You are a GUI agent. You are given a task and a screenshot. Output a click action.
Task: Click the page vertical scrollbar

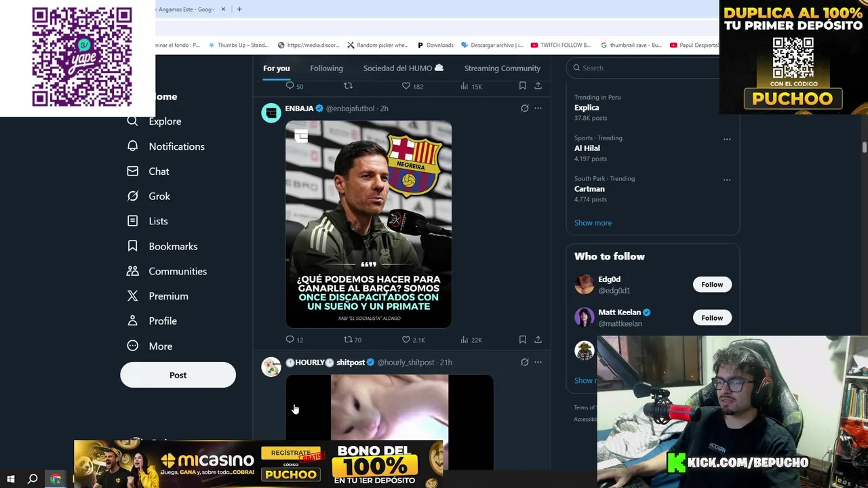(864, 147)
